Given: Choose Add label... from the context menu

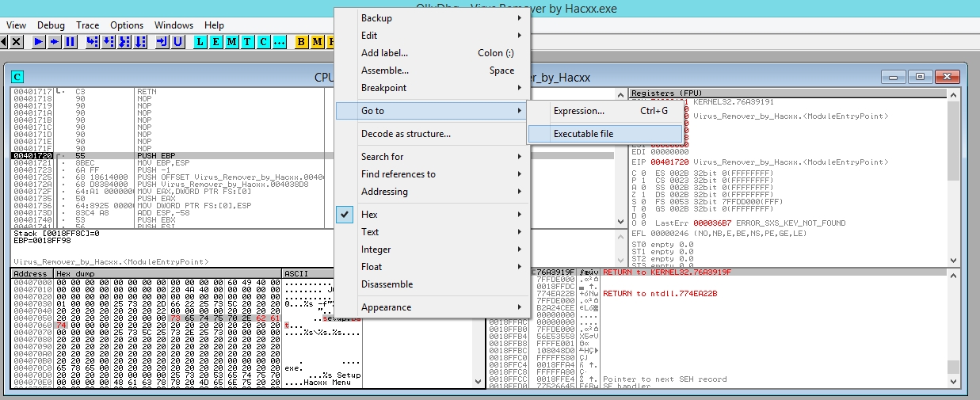Looking at the screenshot, I should point(431,53).
